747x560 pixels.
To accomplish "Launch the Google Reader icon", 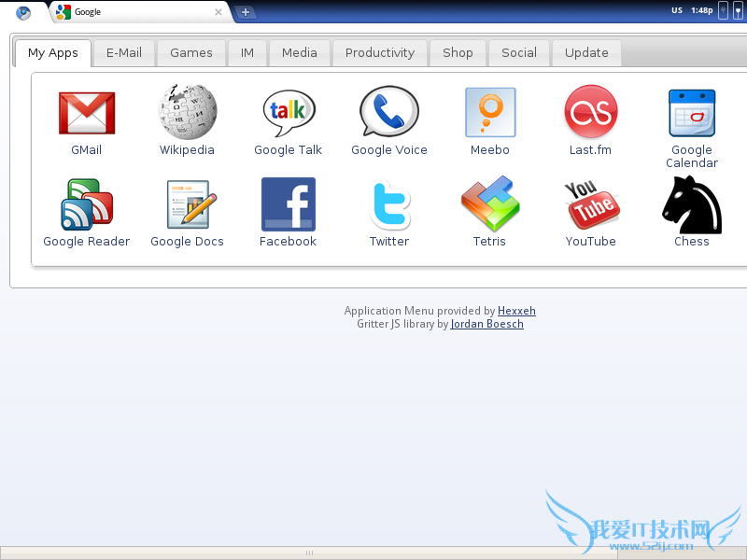I will [x=87, y=204].
